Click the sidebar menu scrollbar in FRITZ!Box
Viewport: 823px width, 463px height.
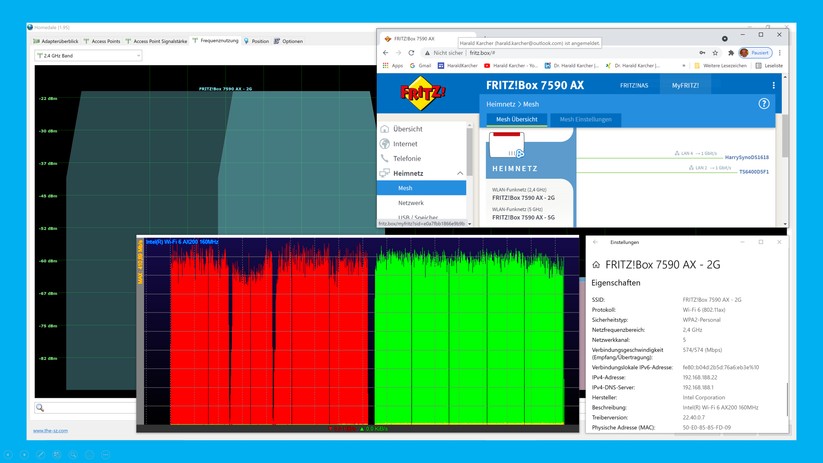(469, 152)
